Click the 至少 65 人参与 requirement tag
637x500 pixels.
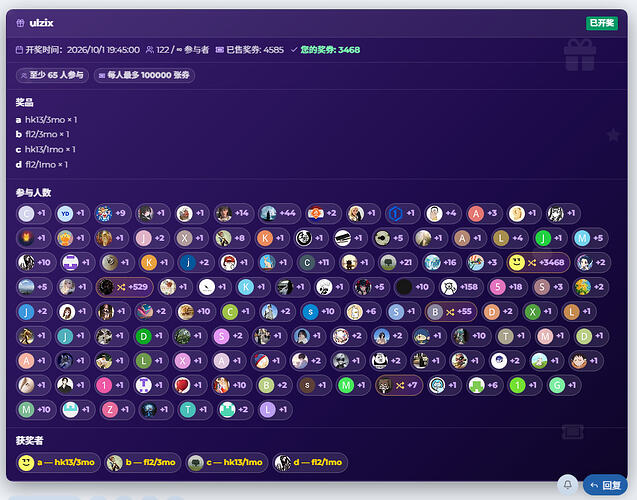tap(52, 75)
